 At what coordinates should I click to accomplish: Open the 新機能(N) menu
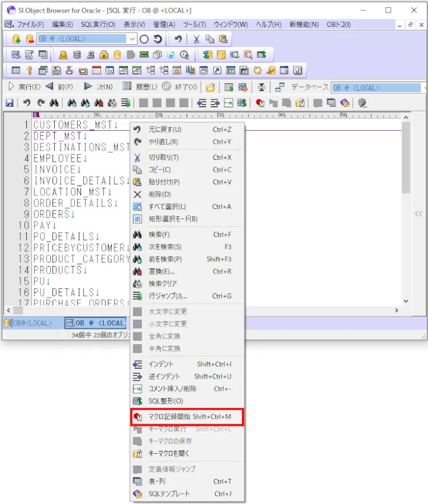tap(304, 25)
